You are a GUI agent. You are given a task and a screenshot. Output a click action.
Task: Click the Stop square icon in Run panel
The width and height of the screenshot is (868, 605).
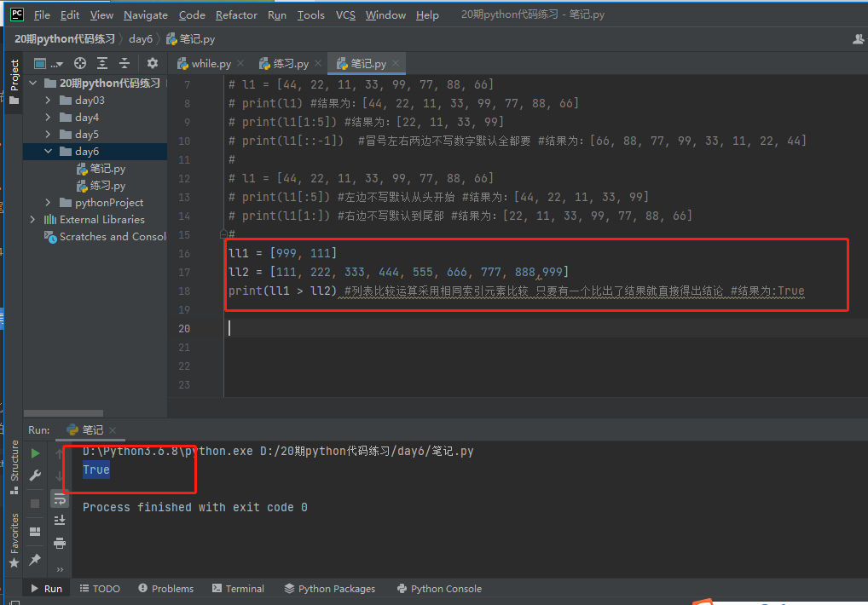click(x=35, y=504)
